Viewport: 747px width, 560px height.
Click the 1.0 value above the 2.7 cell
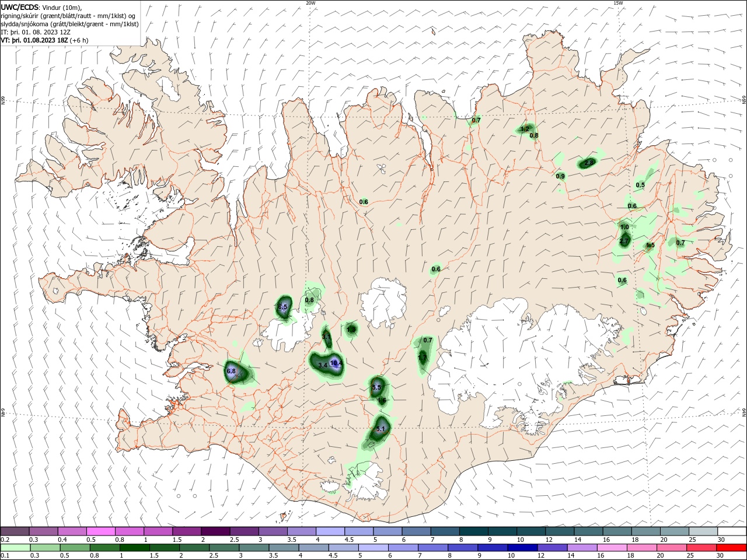624,227
